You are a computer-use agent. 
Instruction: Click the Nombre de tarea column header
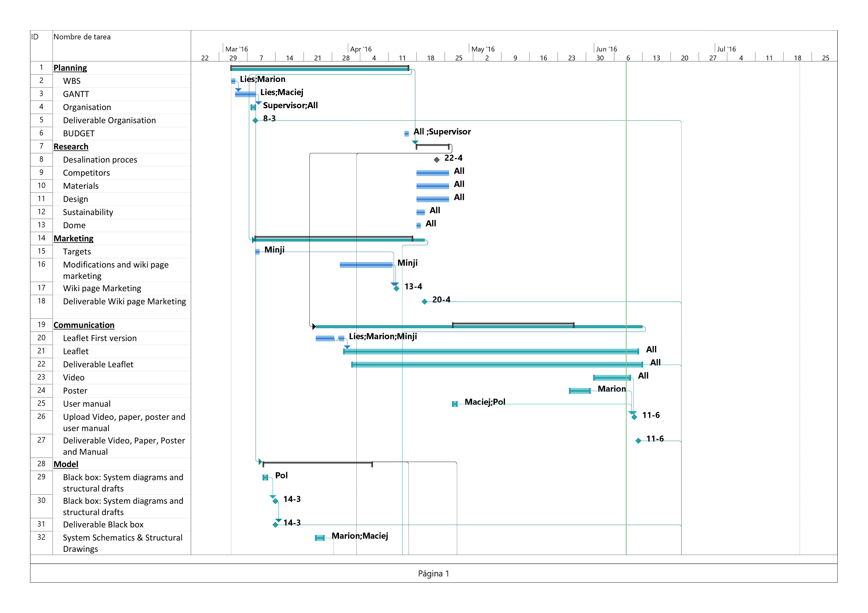[82, 37]
